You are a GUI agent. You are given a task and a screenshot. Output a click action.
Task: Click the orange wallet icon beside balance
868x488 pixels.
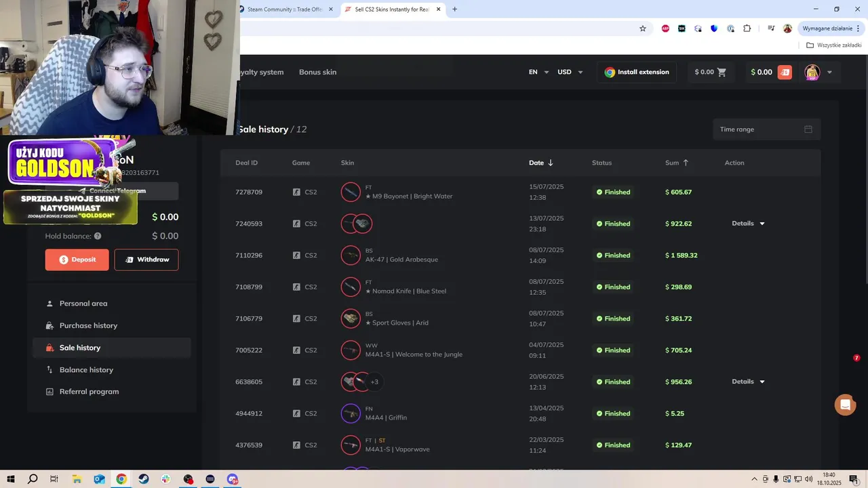click(x=785, y=72)
